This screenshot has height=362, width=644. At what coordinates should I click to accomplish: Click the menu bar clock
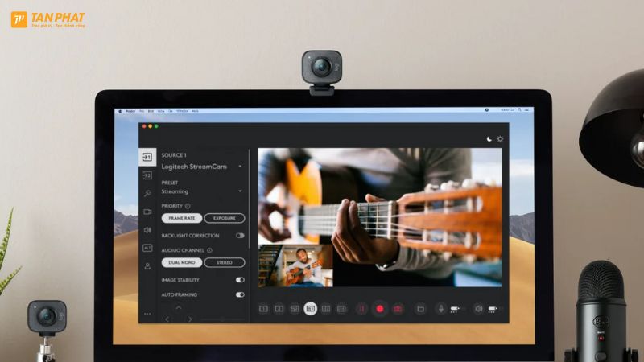coord(507,110)
